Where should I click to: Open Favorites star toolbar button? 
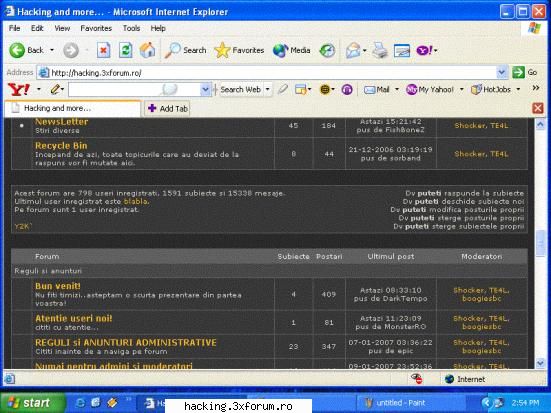click(240, 50)
